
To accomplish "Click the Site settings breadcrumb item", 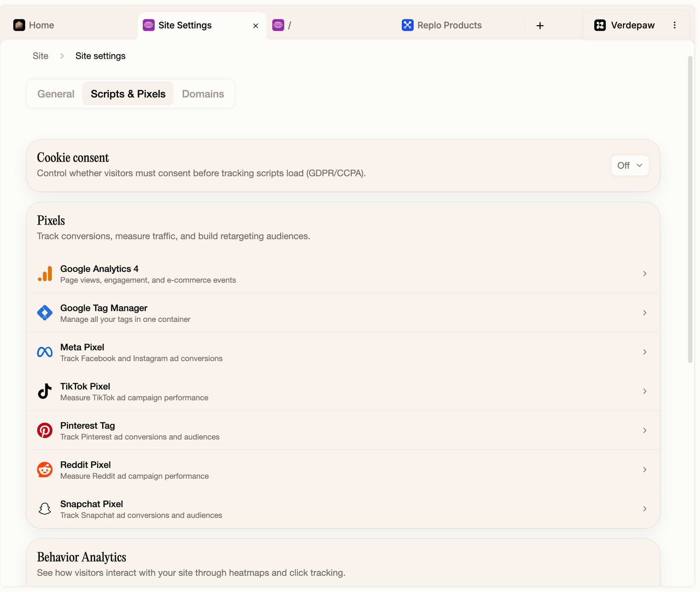I will tap(100, 56).
